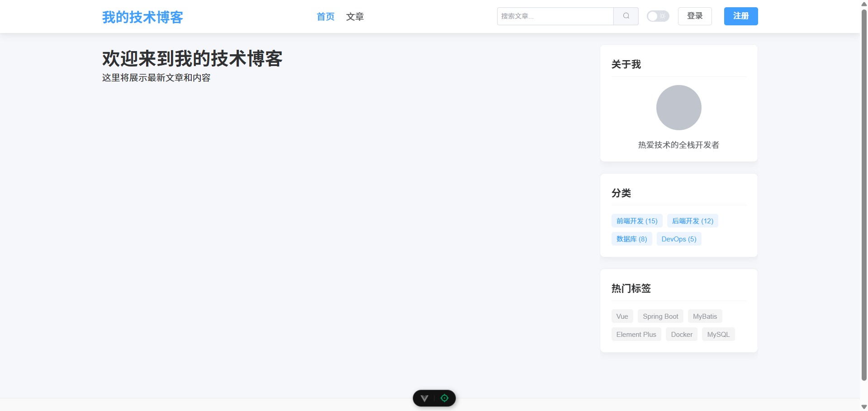Click the search magnifier icon button
868x411 pixels.
tap(626, 16)
